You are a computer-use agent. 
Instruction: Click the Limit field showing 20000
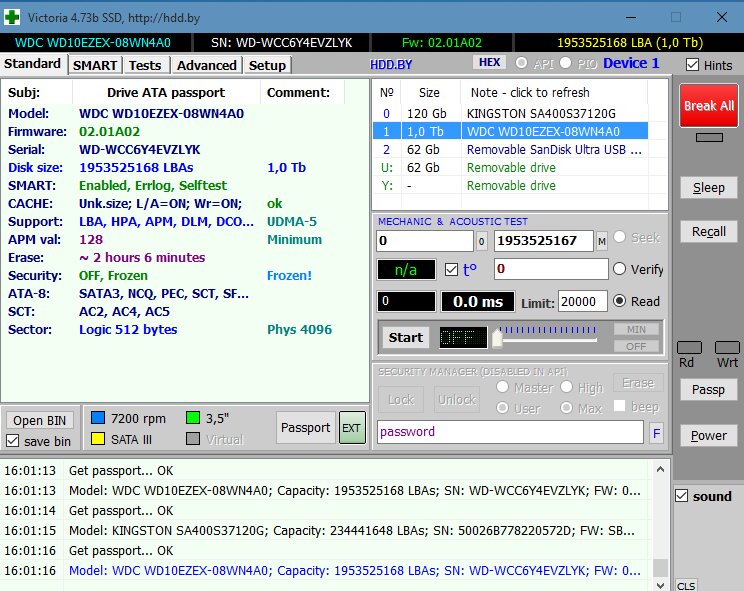click(x=583, y=302)
